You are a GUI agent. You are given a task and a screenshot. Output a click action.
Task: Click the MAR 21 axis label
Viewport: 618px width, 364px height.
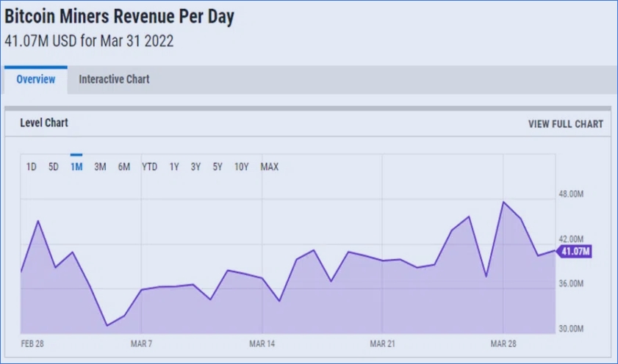point(382,344)
